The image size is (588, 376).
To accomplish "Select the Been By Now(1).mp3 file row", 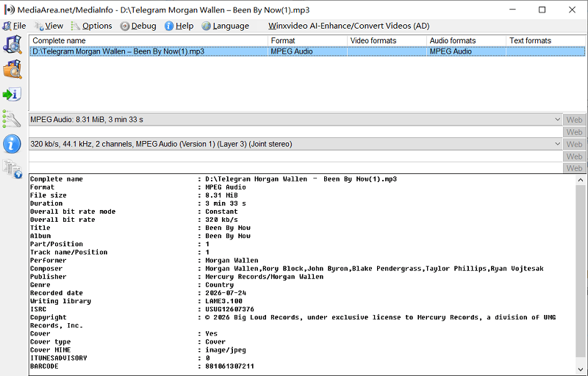I will click(x=307, y=51).
